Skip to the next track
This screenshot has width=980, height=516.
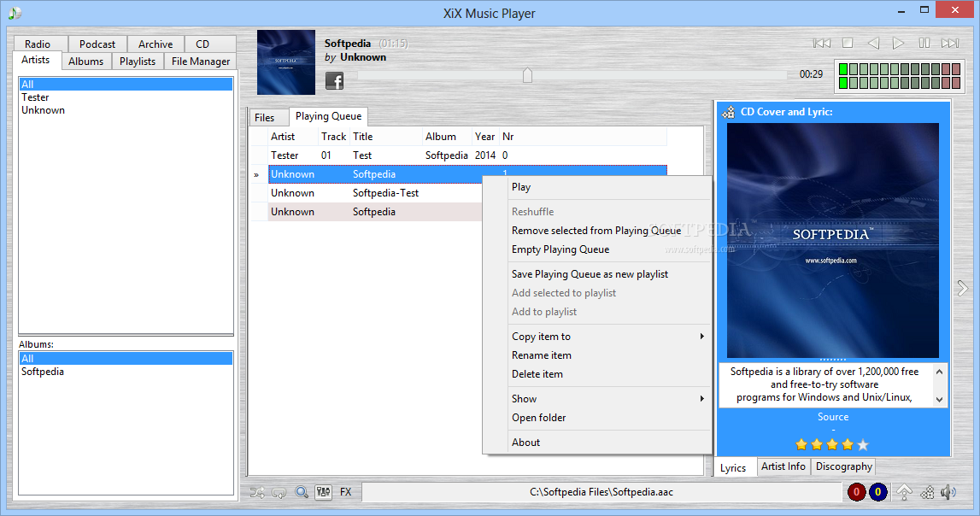[x=950, y=43]
